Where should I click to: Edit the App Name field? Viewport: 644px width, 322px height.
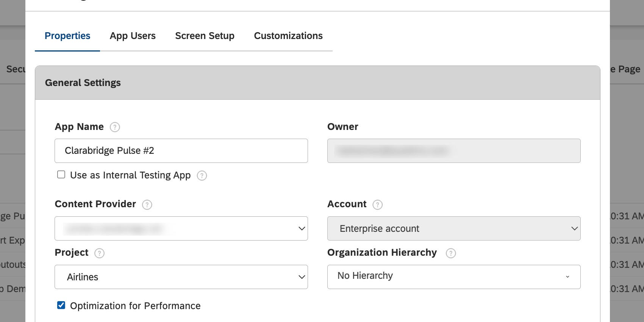[x=181, y=151]
